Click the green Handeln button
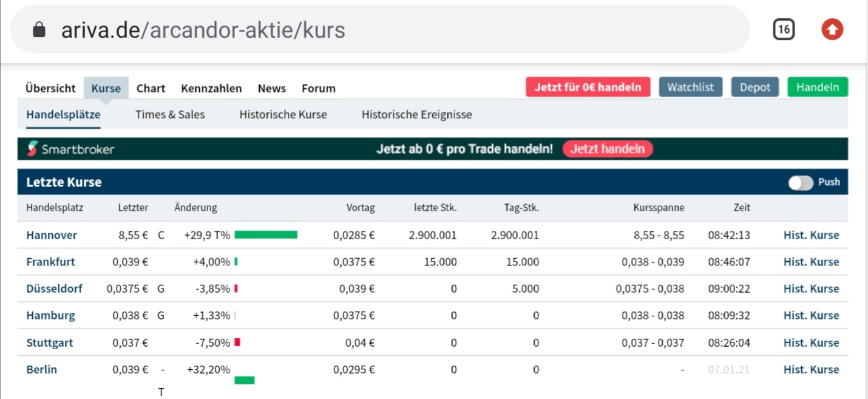This screenshot has width=868, height=399. [x=817, y=87]
